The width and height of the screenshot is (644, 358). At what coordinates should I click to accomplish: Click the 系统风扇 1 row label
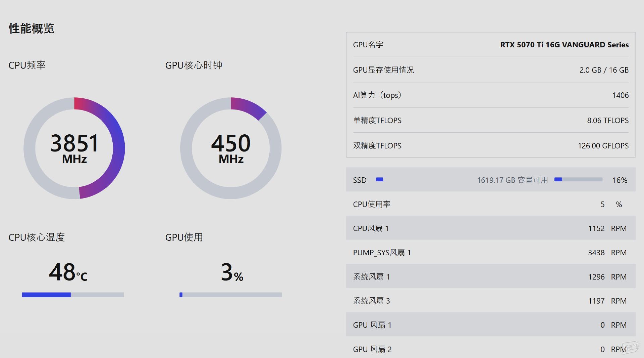pos(371,277)
